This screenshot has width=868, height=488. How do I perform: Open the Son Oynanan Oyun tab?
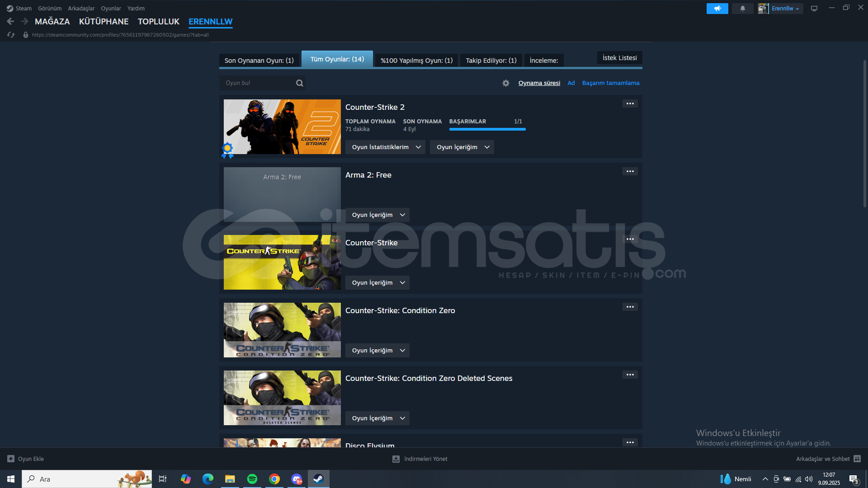(259, 61)
